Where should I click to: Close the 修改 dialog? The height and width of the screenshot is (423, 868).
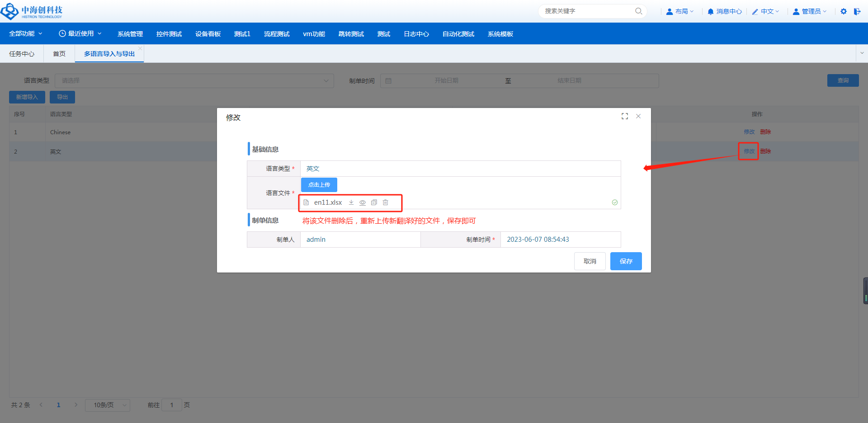click(638, 116)
